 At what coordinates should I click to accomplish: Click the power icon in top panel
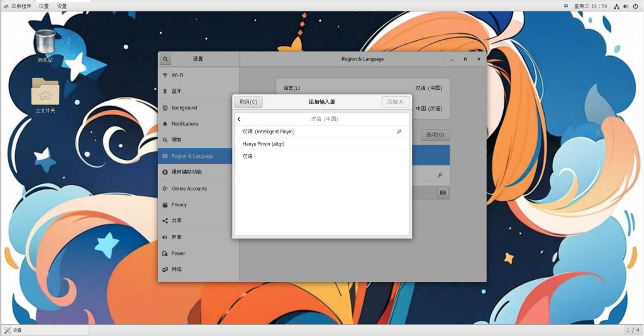click(x=635, y=6)
